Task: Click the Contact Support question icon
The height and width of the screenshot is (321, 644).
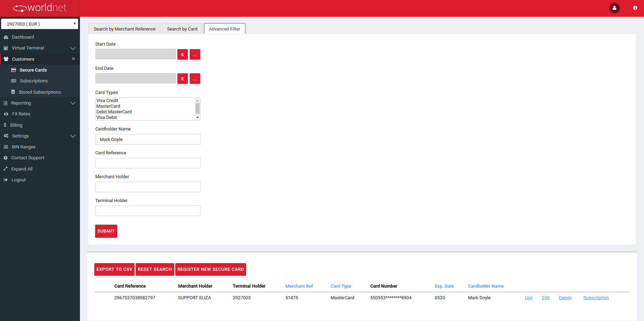Action: [6, 158]
